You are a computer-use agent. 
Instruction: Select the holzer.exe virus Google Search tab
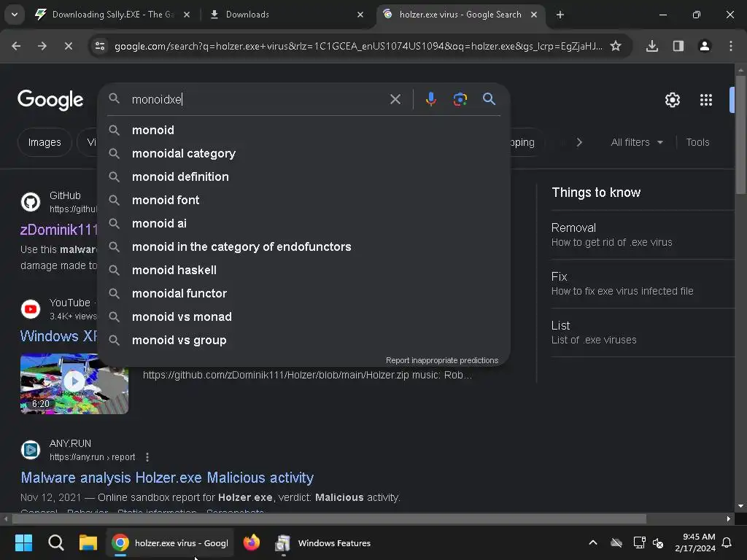pyautogui.click(x=460, y=15)
